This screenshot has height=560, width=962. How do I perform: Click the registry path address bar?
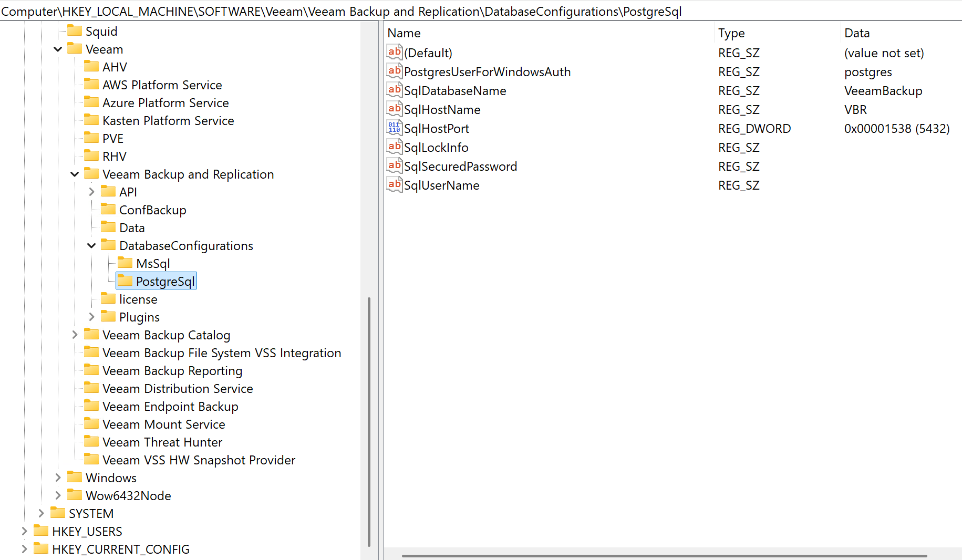click(x=481, y=11)
